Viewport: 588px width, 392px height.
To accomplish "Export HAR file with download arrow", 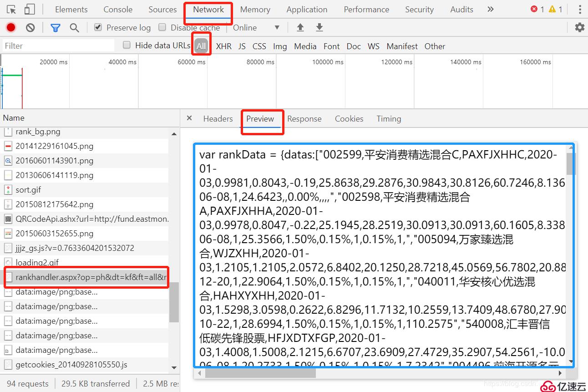I will (x=319, y=28).
